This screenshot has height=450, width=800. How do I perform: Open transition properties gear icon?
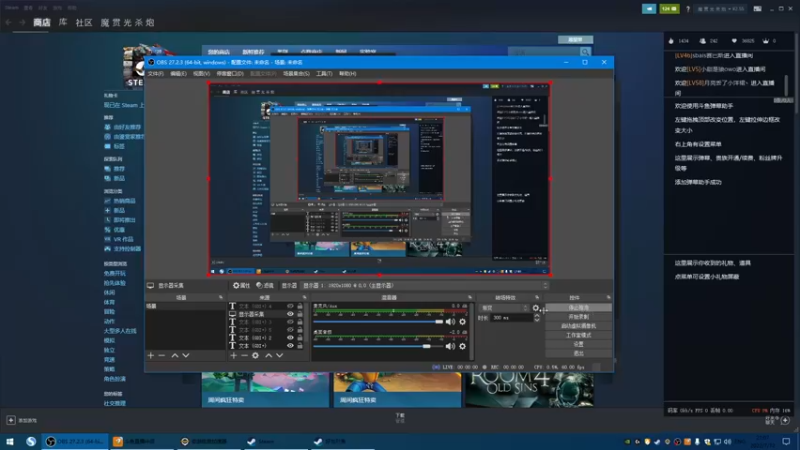pyautogui.click(x=536, y=308)
